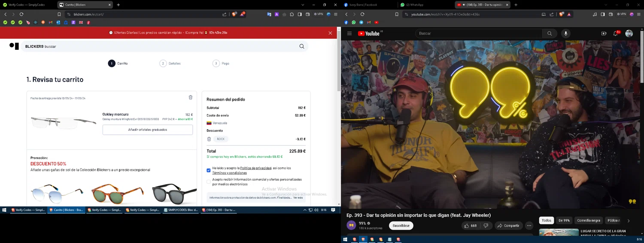The image size is (644, 243).
Task: Close the Ofertas Diarias red banner
Action: [x=330, y=33]
